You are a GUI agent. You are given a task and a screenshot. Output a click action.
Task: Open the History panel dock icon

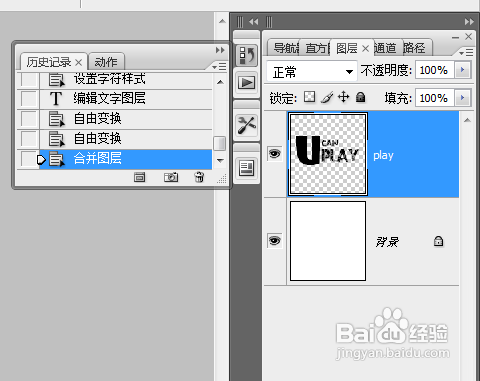pos(247,55)
